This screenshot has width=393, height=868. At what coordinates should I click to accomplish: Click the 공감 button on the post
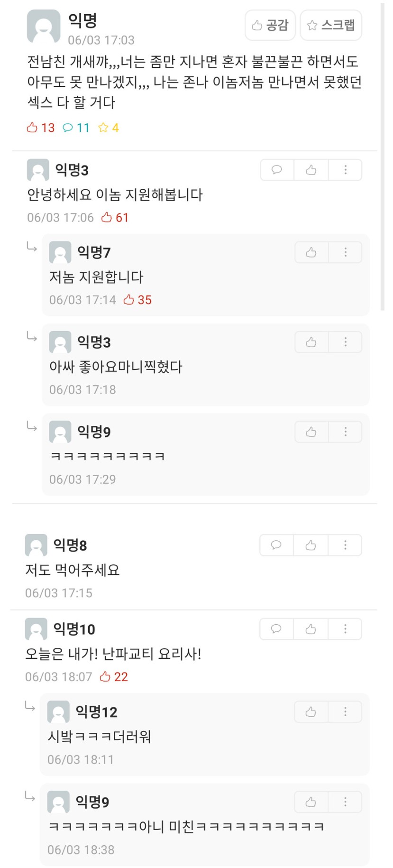(x=270, y=25)
